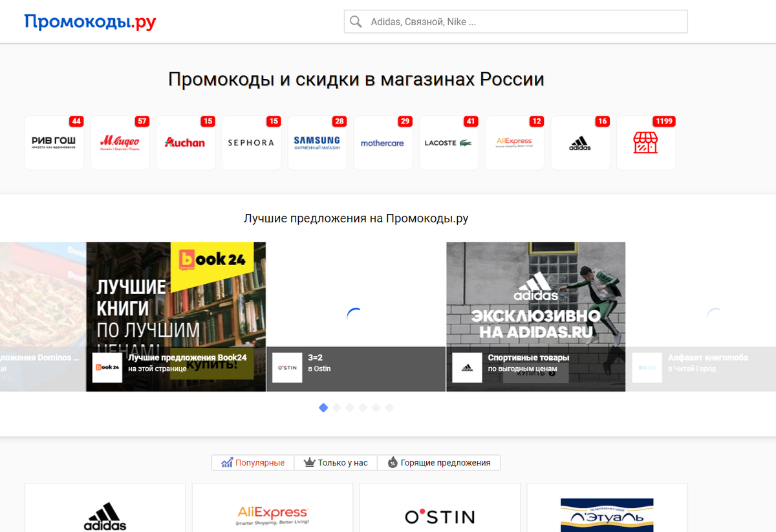This screenshot has width=776, height=532.
Task: Click 'Спортивные товары' caption text
Action: tap(528, 357)
